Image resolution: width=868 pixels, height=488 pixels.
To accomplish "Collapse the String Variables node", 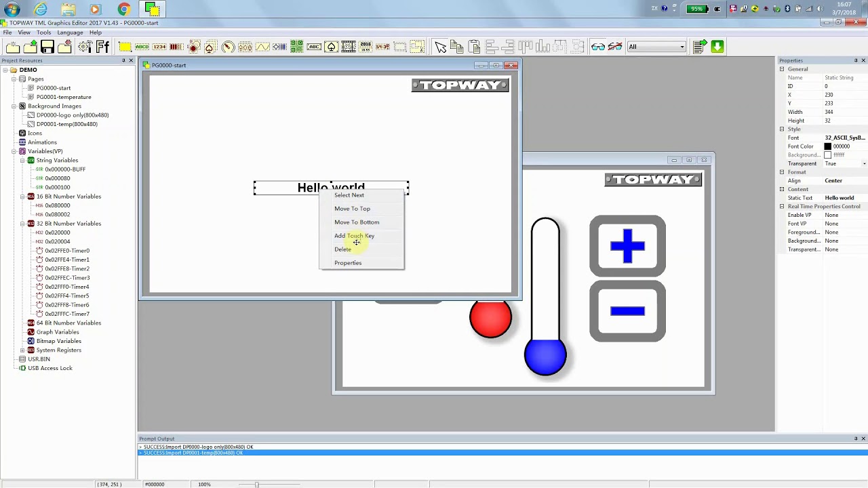I will 22,160.
